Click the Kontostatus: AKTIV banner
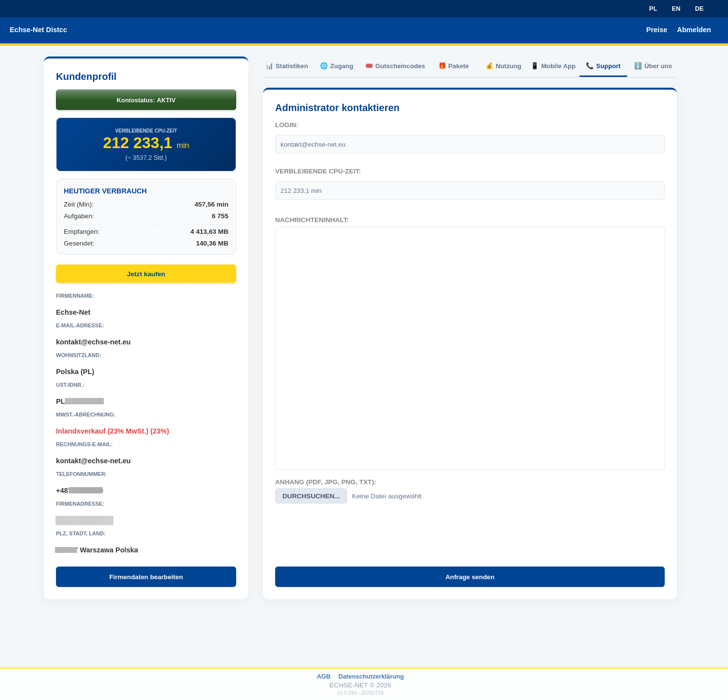The height and width of the screenshot is (700, 728). [146, 100]
